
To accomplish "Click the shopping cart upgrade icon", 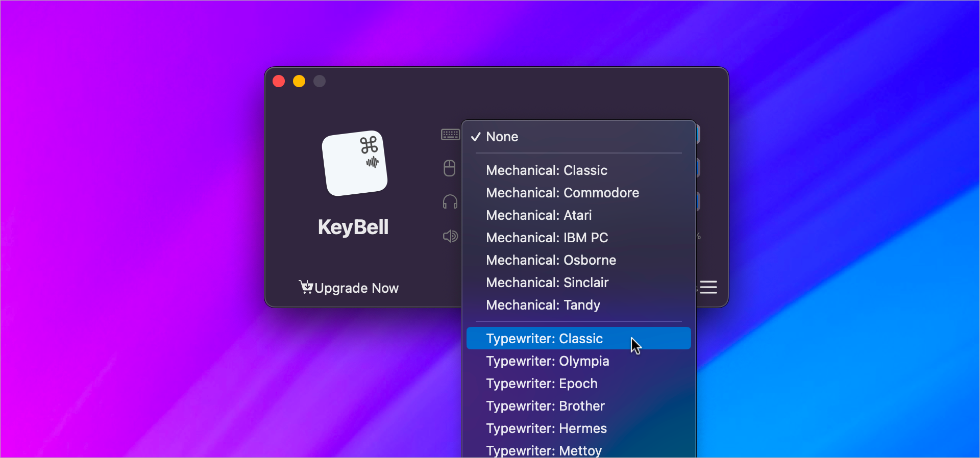I will 306,287.
